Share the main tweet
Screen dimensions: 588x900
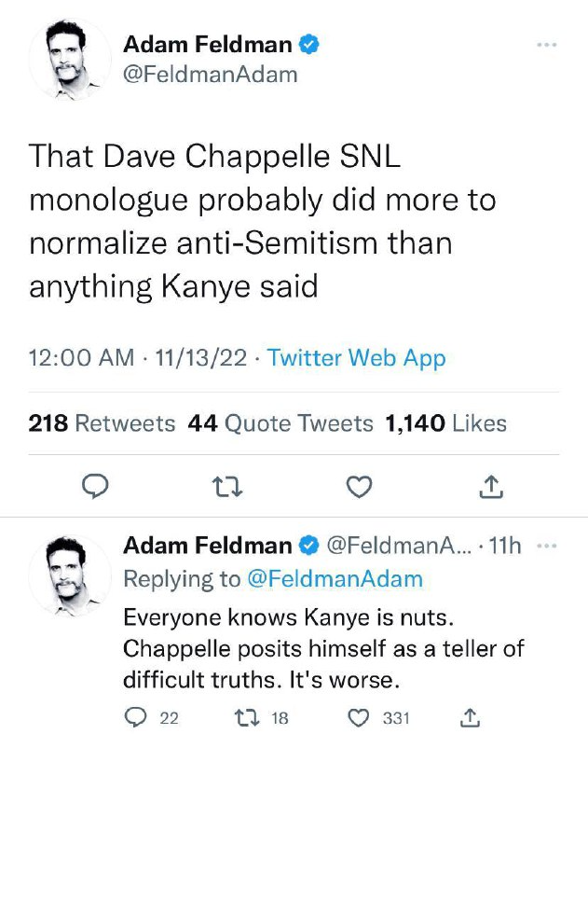pyautogui.click(x=491, y=486)
